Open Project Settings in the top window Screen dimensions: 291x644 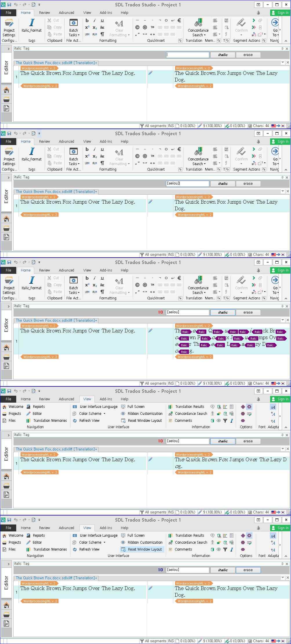tap(9, 28)
